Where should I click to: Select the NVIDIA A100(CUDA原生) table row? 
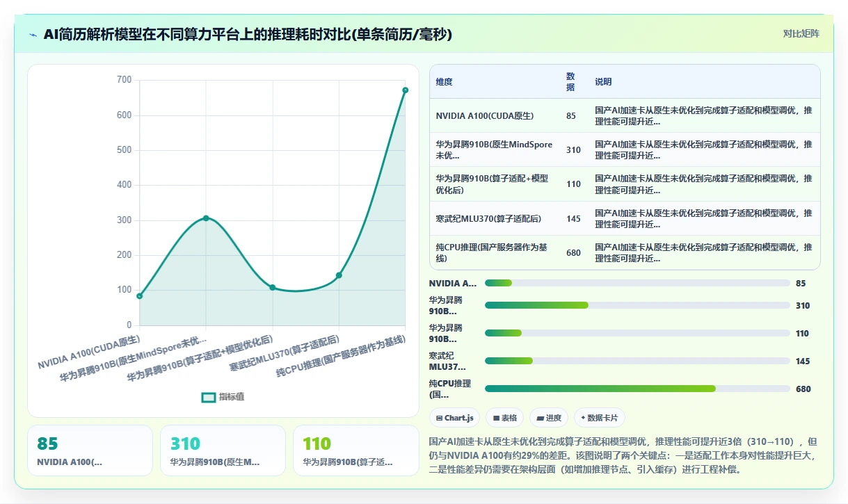(625, 115)
